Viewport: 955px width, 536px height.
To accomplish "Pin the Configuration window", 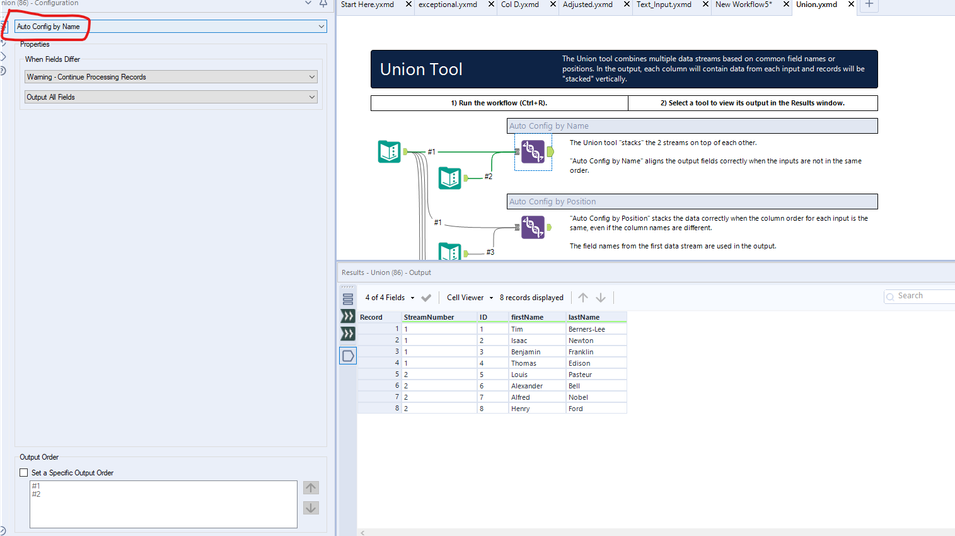I will pyautogui.click(x=323, y=3).
